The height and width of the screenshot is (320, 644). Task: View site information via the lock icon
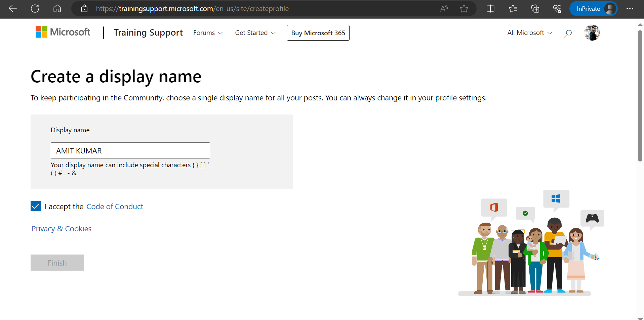pyautogui.click(x=84, y=9)
